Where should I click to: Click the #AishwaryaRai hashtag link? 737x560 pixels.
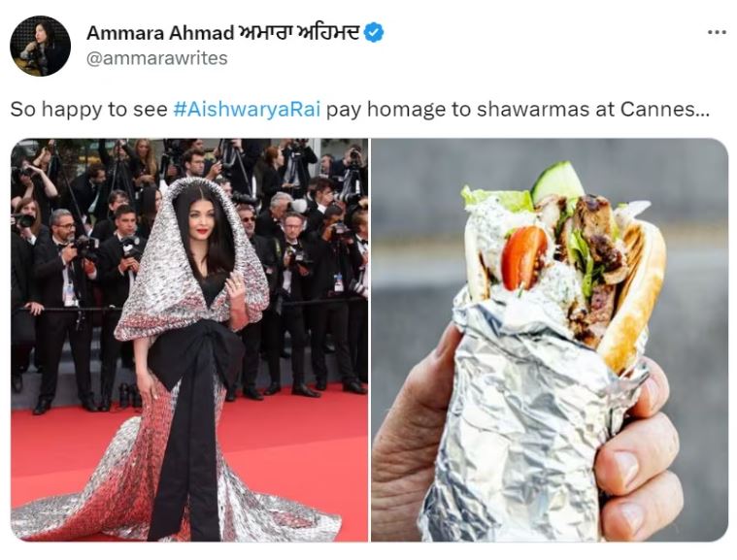tap(247, 109)
